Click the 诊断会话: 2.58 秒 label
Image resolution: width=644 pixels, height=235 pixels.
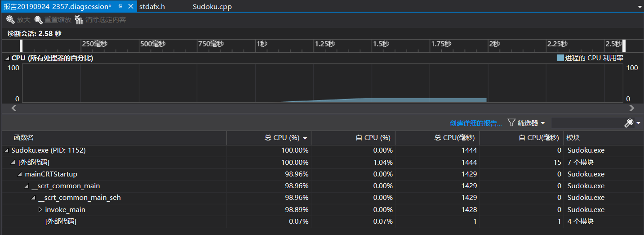click(x=35, y=33)
